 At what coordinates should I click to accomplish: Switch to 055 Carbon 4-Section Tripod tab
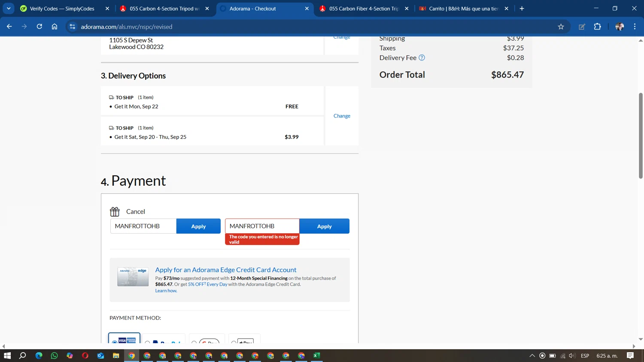(x=164, y=9)
